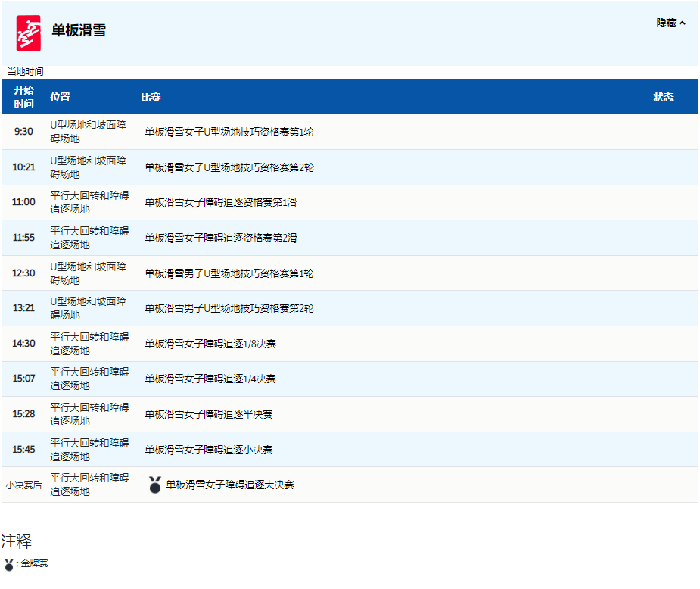Open 单板滑雪女子障碍追逐资格赛第1滑 event
Viewport: 700px width, 589px height.
(x=221, y=202)
